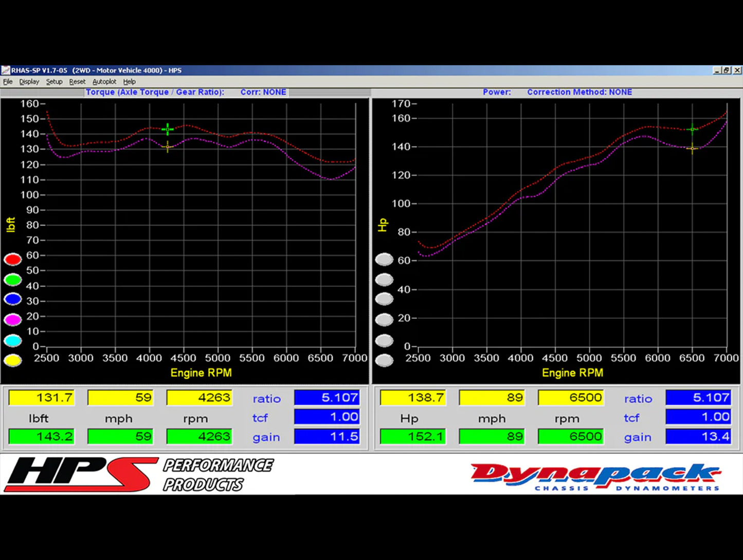Select the green run color button
743x560 pixels.
[13, 279]
